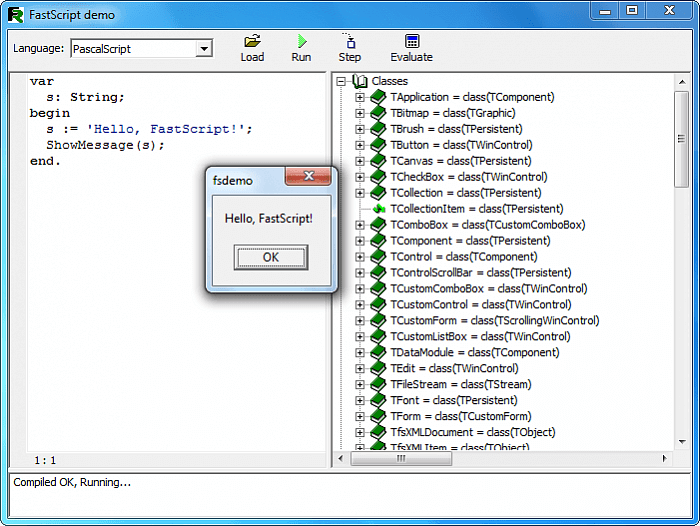Viewport: 700px width, 526px height.
Task: Select TCustomListBox = class(TWinControl) row
Action: tap(480, 336)
